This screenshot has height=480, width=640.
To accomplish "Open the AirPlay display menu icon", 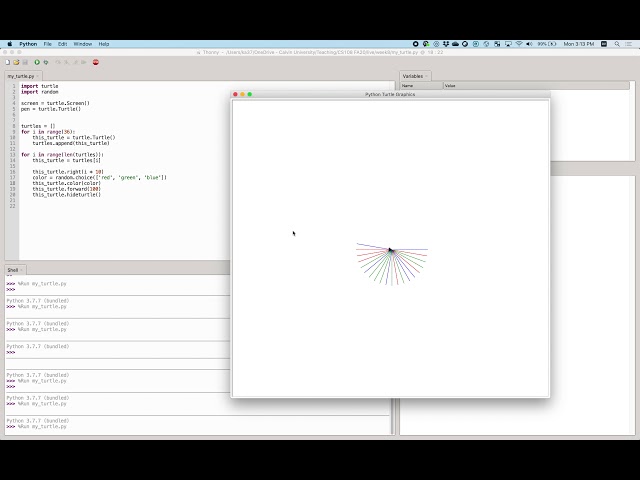I will (x=508, y=44).
